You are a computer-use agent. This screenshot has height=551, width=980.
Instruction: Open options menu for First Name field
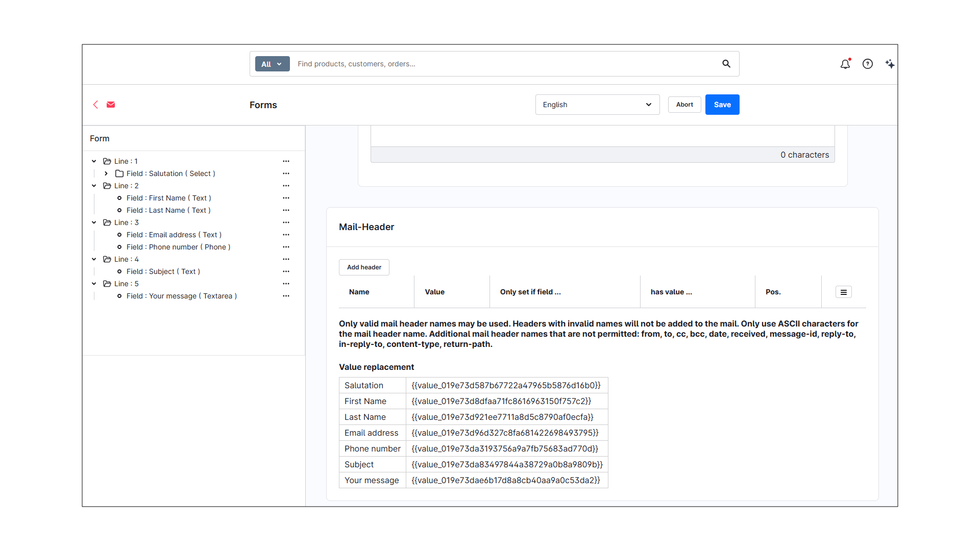(286, 198)
